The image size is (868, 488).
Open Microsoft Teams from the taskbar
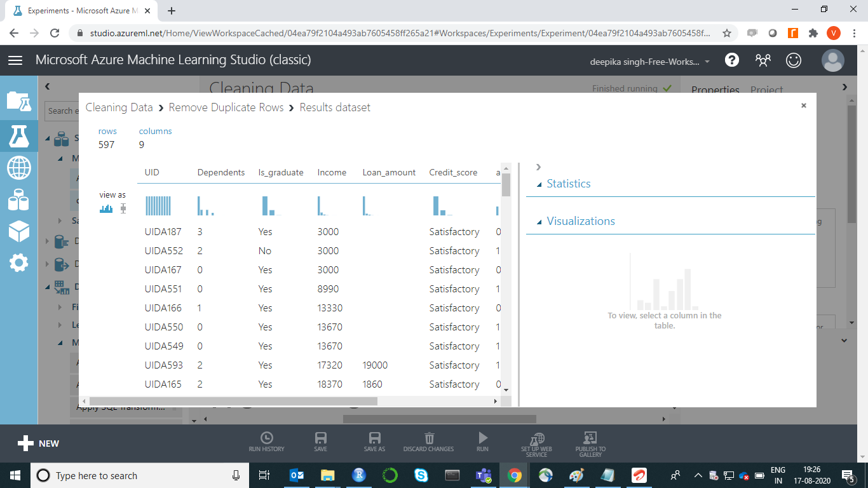[x=483, y=475]
